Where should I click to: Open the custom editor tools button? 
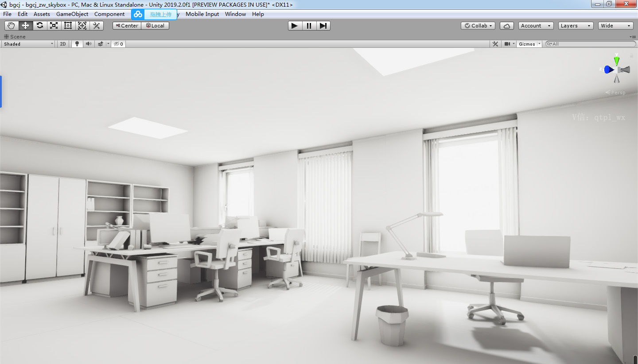pos(96,26)
